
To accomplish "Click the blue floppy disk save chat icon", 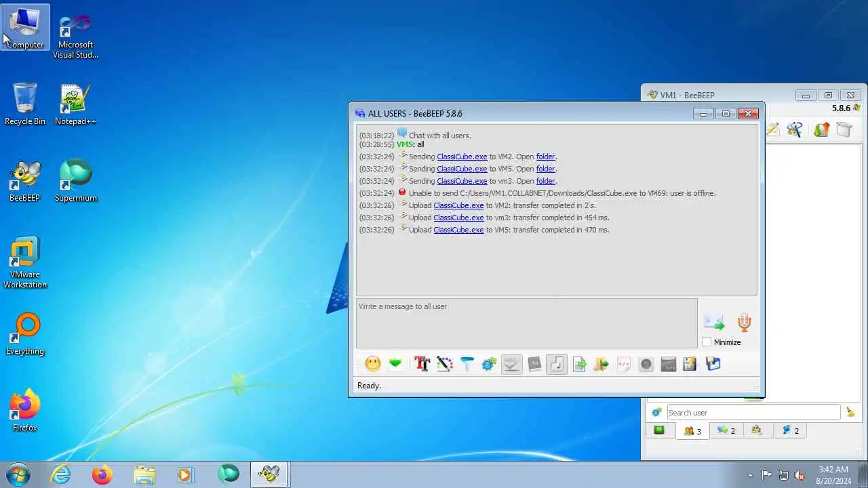I will point(713,364).
